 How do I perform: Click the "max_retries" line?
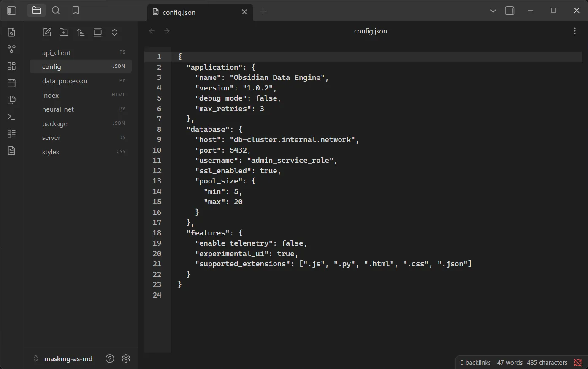[x=230, y=109]
